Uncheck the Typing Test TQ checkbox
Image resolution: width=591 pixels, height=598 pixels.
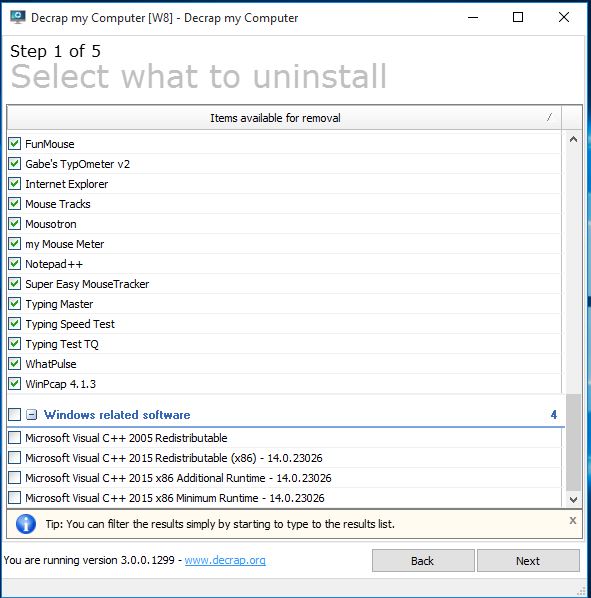point(14,344)
